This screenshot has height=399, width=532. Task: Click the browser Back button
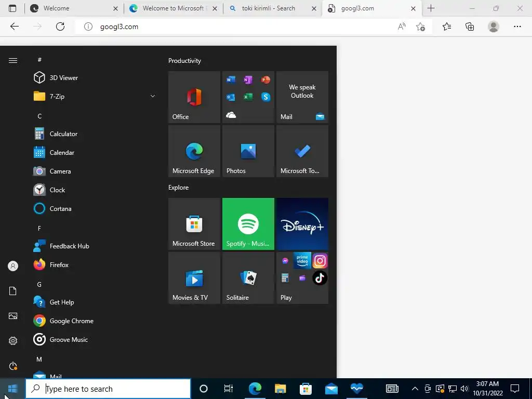click(x=14, y=26)
